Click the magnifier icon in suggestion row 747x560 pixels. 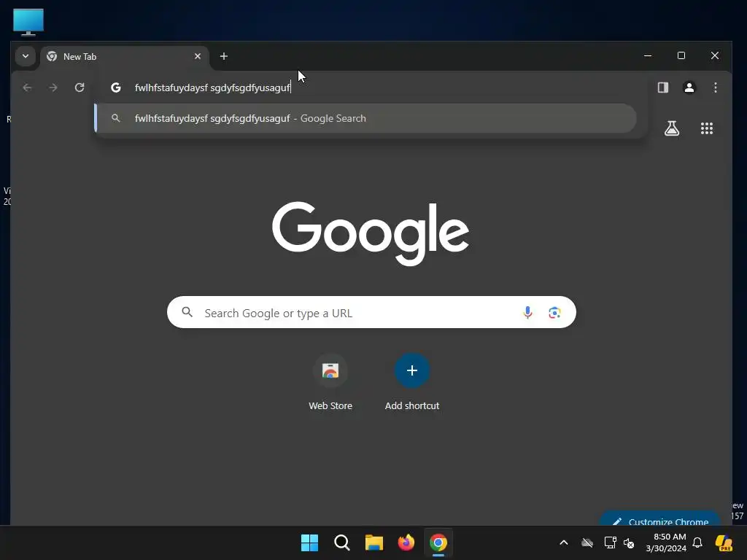(x=116, y=118)
